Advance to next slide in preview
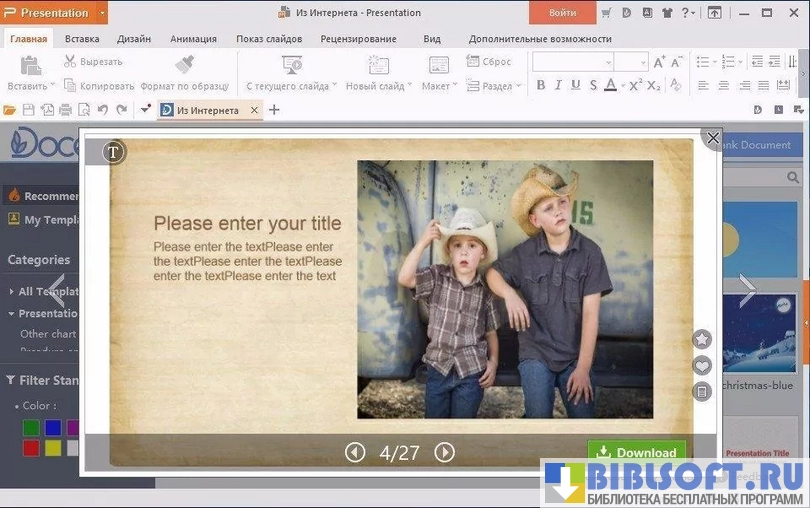Image resolution: width=810 pixels, height=508 pixels. click(444, 453)
